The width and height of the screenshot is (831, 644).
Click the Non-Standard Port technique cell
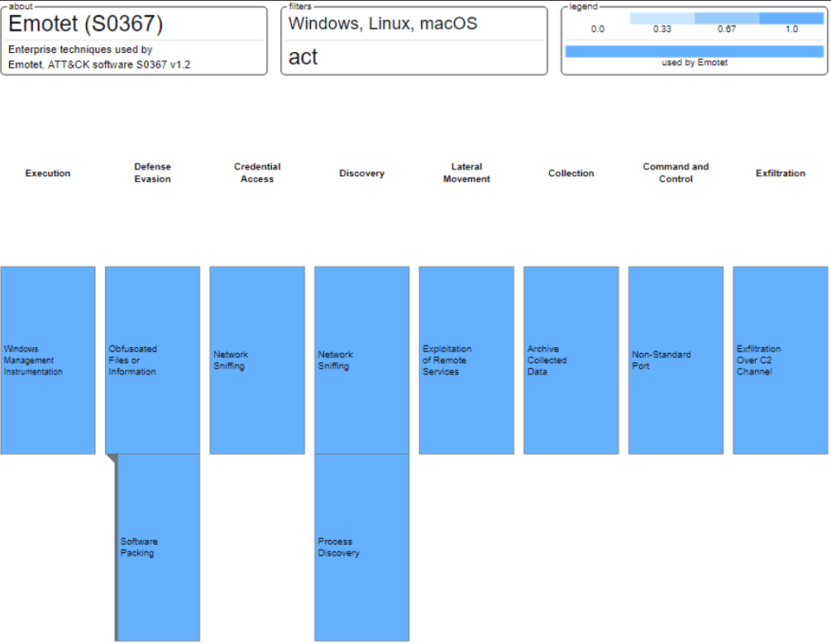click(x=676, y=360)
